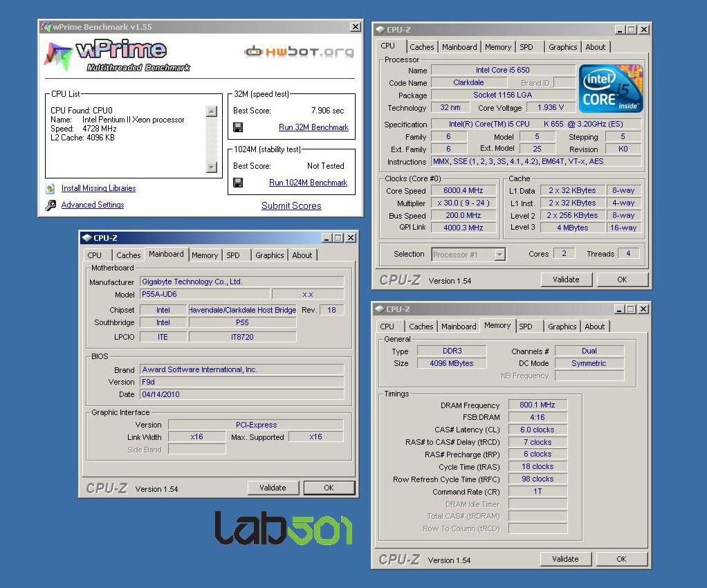Viewport: 707px width, 588px height.
Task: Click the QPI Link value 4000.3 MHz
Action: 463,228
